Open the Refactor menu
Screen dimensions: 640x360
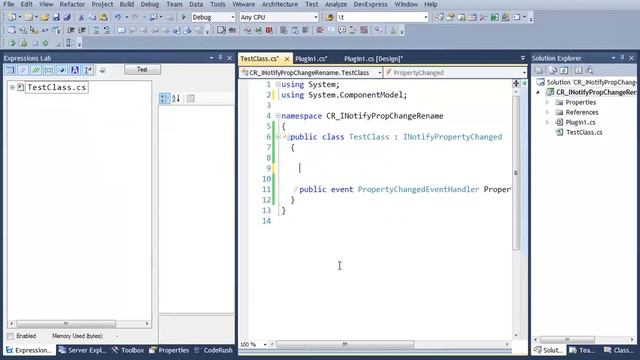[x=72, y=4]
